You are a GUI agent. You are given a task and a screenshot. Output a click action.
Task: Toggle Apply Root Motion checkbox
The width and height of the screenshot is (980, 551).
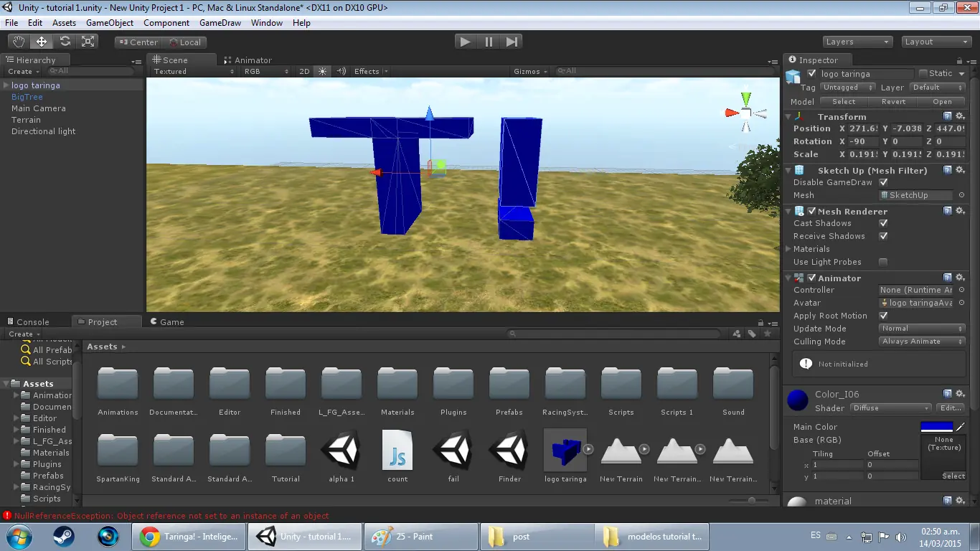click(883, 316)
